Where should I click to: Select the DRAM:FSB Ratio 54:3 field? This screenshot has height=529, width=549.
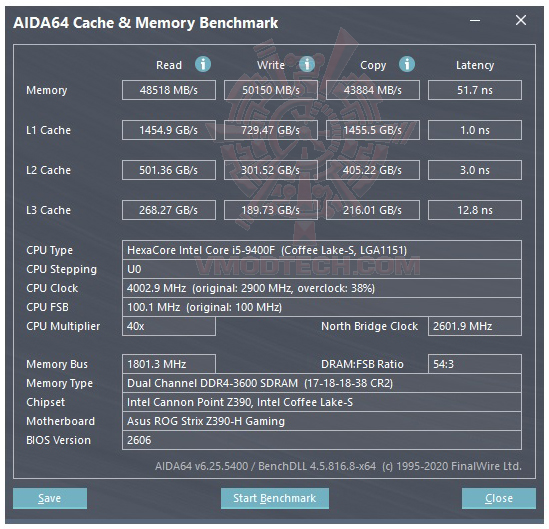475,364
